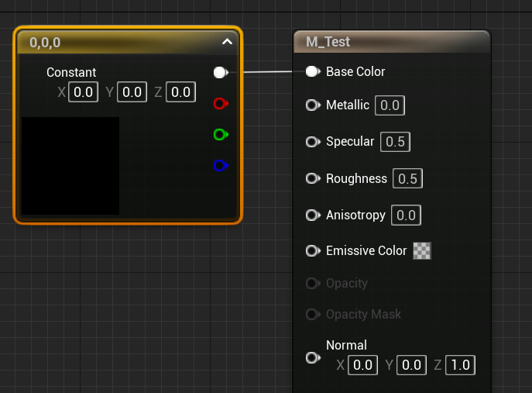Click the Normal input pin
The image size is (532, 393).
pyautogui.click(x=313, y=357)
